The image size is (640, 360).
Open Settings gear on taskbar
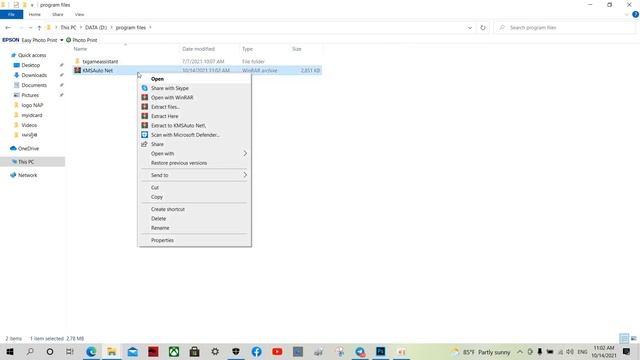pos(215,351)
